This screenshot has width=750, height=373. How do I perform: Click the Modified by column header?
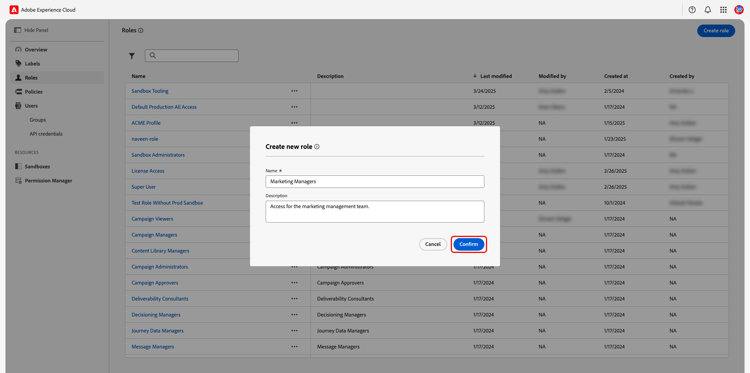click(x=552, y=76)
